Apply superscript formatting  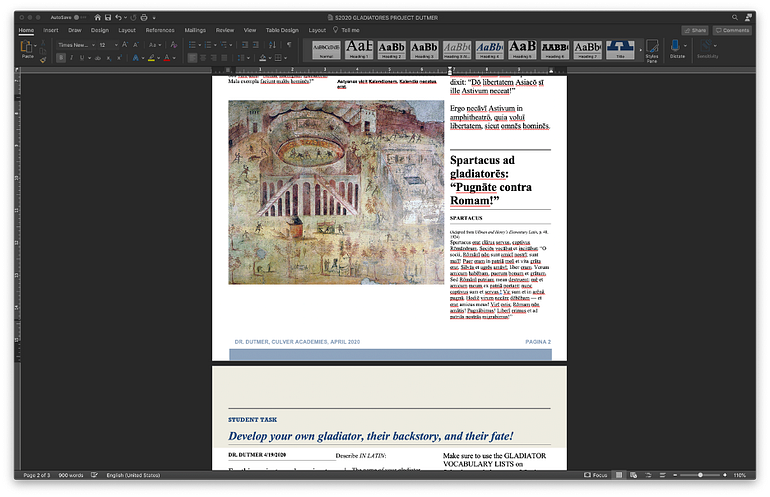(x=119, y=58)
